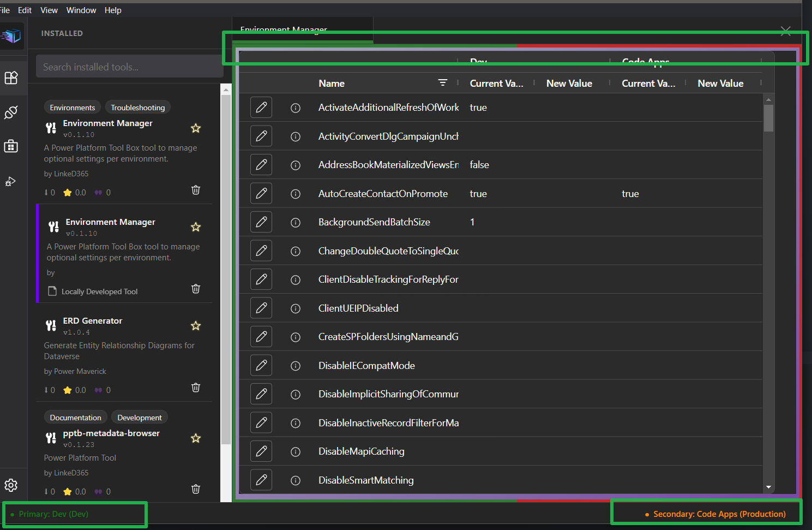This screenshot has width=812, height=530.
Task: Open the Connections plug icon in sidebar
Action: pos(11,112)
